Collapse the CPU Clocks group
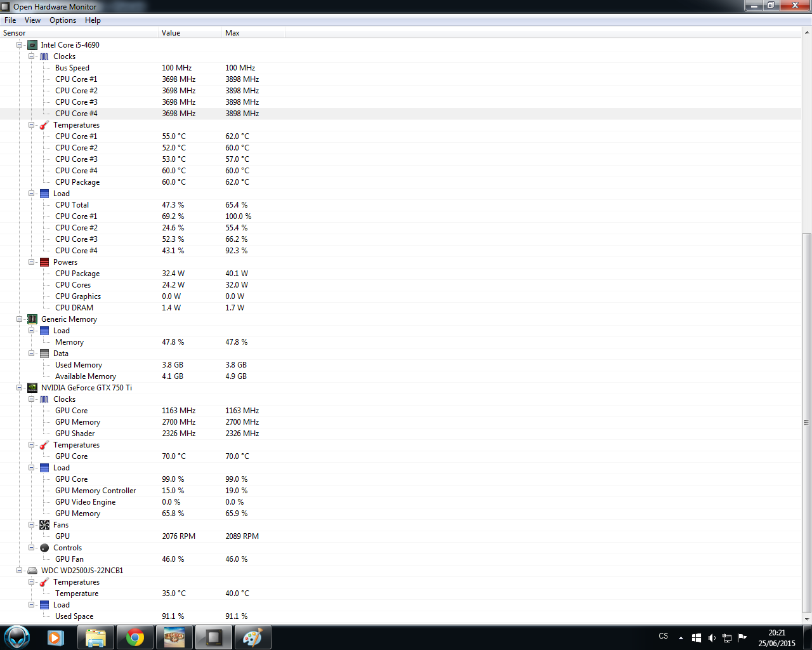 [32, 56]
